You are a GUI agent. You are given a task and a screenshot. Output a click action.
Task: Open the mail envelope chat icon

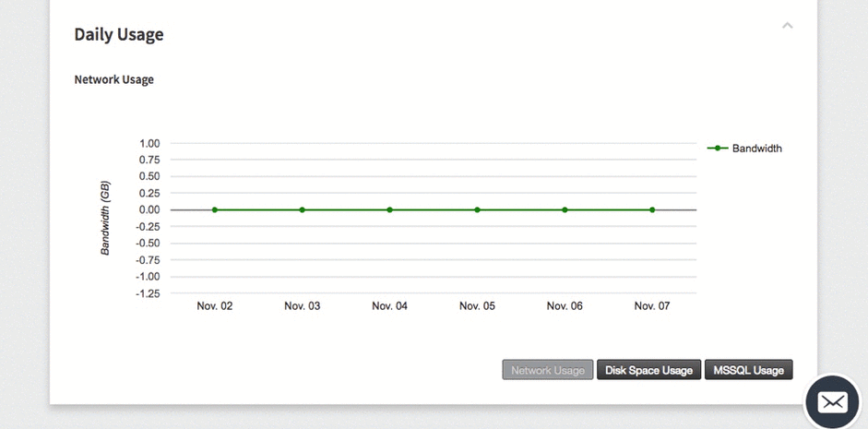click(x=832, y=402)
